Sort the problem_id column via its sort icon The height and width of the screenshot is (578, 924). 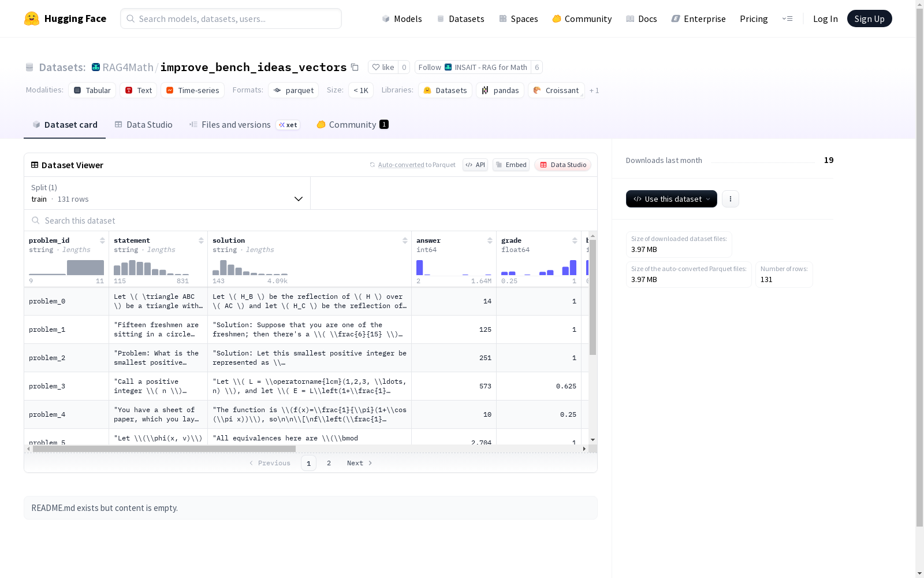coord(102,240)
